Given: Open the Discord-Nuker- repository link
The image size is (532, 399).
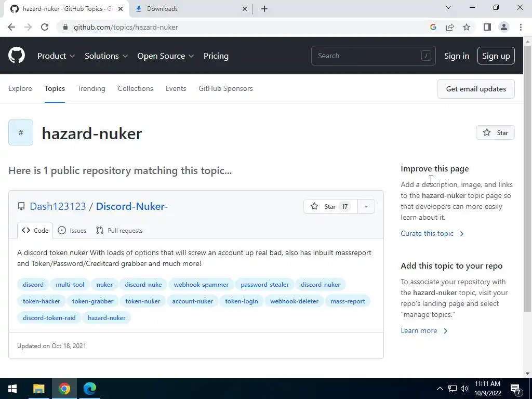Looking at the screenshot, I should coord(131,206).
